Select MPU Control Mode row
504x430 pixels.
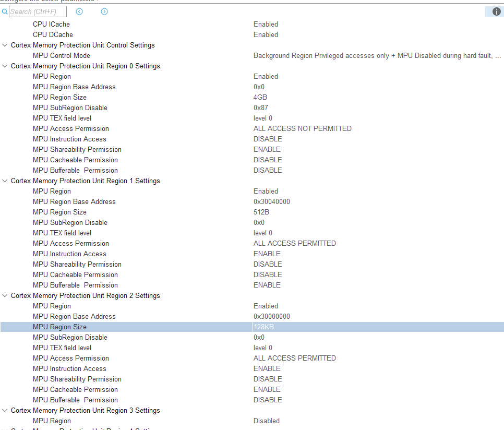[252, 56]
